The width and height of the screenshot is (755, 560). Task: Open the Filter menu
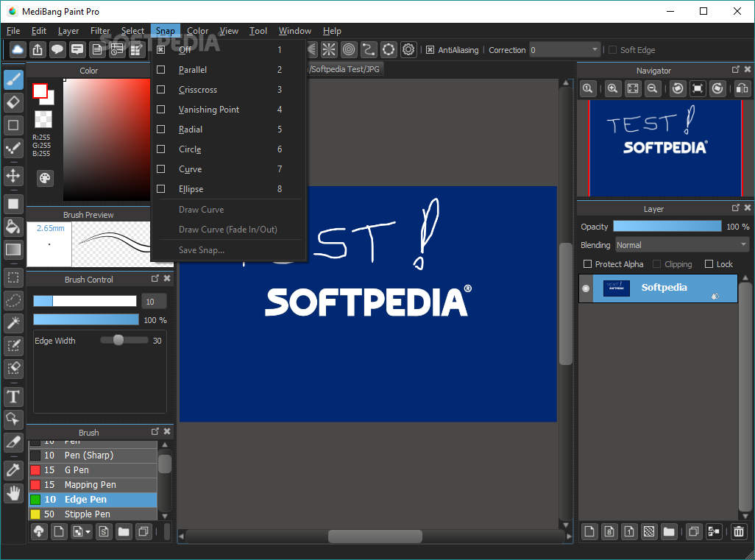(x=100, y=31)
